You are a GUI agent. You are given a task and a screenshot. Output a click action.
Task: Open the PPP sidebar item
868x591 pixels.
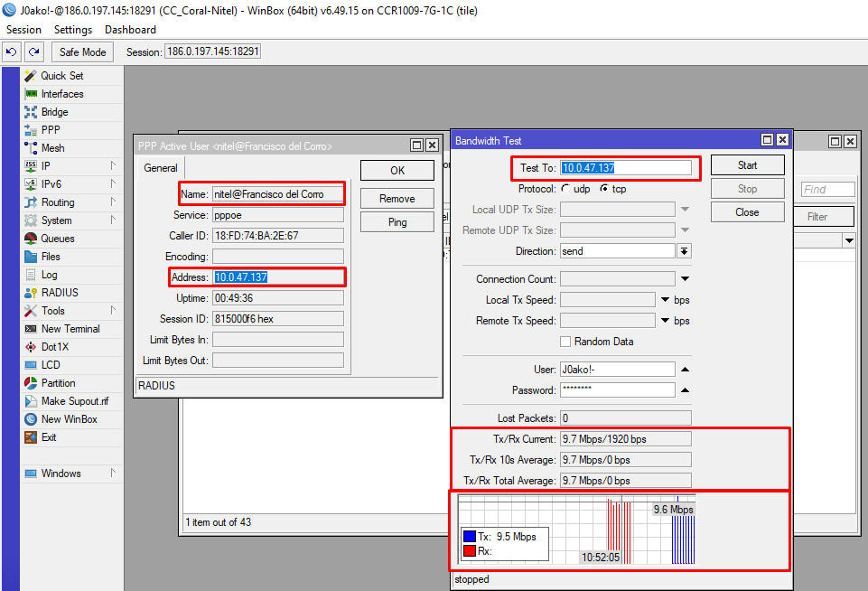pyautogui.click(x=51, y=130)
